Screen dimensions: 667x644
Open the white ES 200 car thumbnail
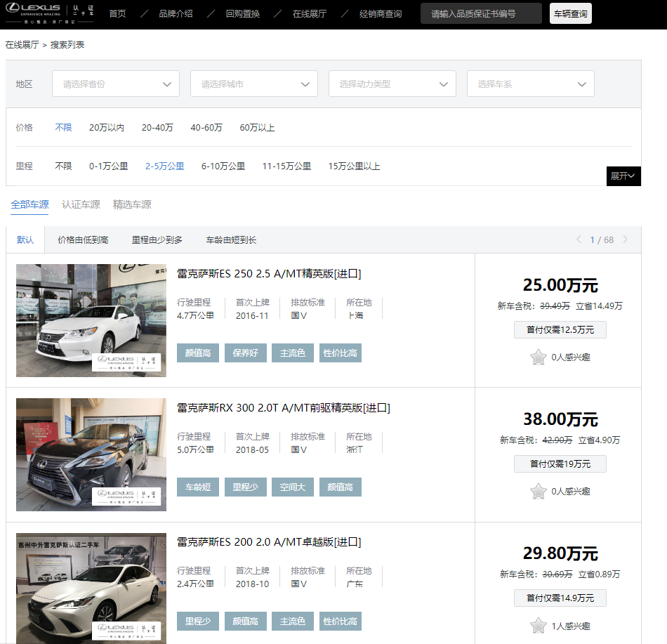[x=91, y=589]
